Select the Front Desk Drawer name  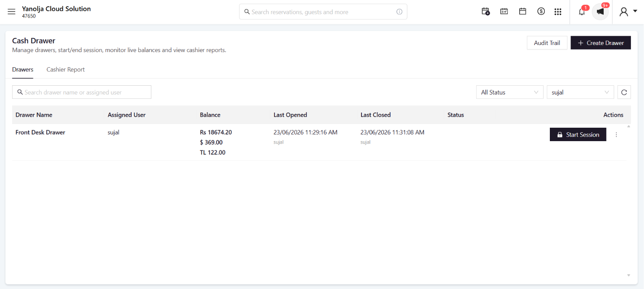tap(40, 132)
